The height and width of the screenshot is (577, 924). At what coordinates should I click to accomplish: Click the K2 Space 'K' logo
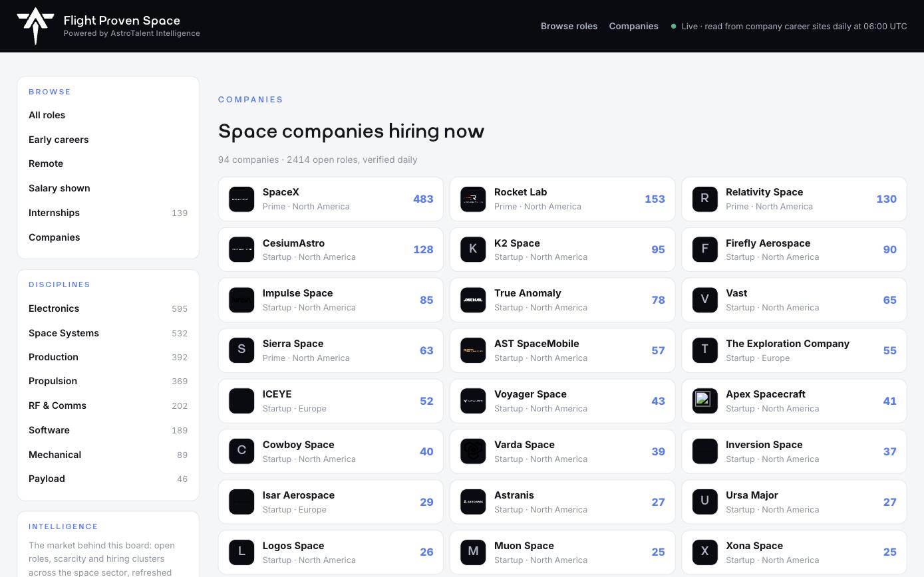[x=473, y=249]
